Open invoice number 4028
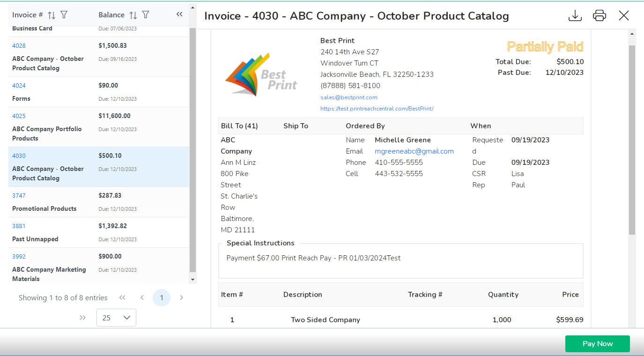The image size is (644, 356). [x=19, y=45]
